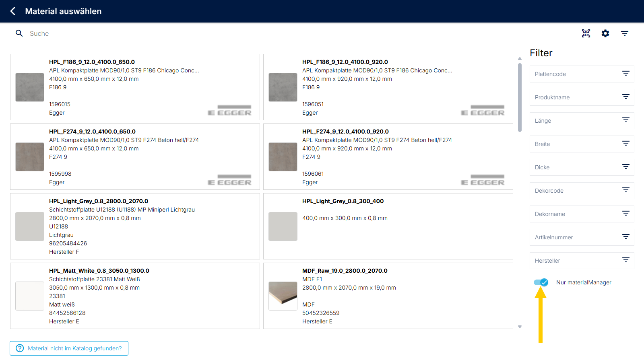Click thumbnail of HPL_F274 650.0 Beton hell
644x362 pixels.
(30, 157)
